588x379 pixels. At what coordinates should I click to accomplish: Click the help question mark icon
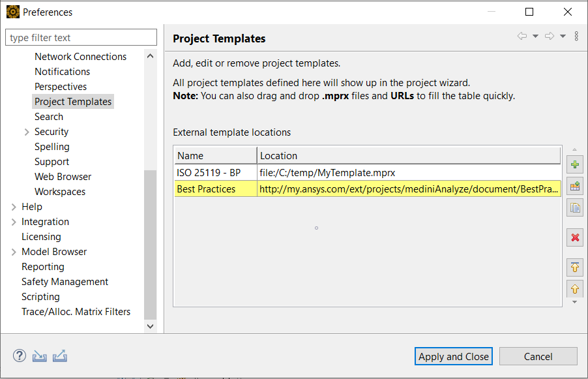coord(20,356)
